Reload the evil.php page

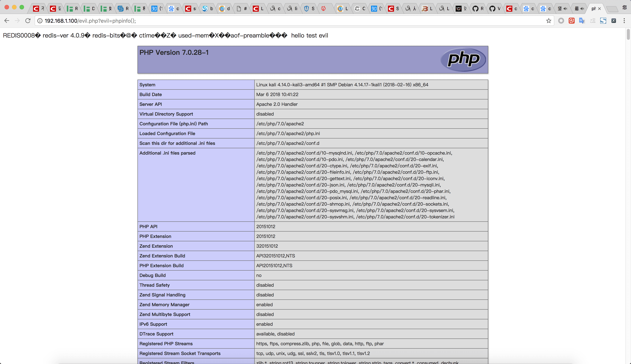point(28,21)
